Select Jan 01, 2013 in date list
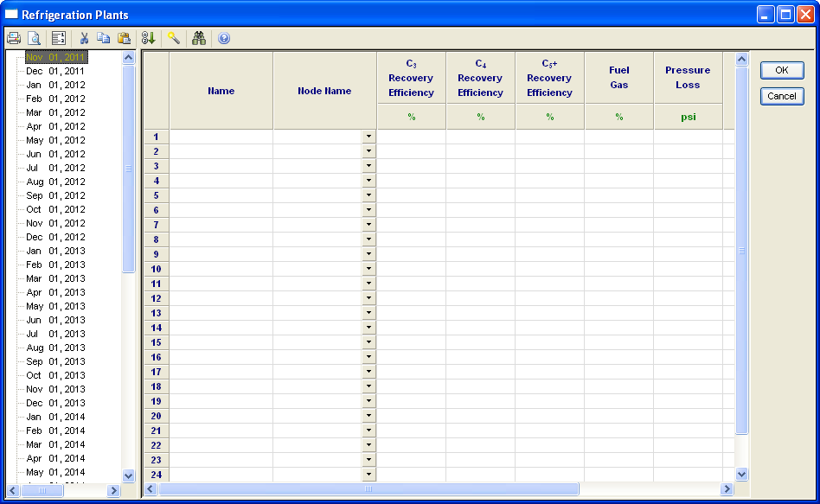Screen dimensions: 820x504 point(55,251)
